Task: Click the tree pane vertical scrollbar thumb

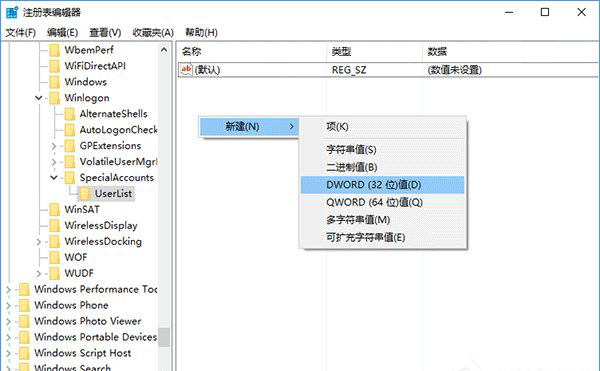Action: pos(164,337)
